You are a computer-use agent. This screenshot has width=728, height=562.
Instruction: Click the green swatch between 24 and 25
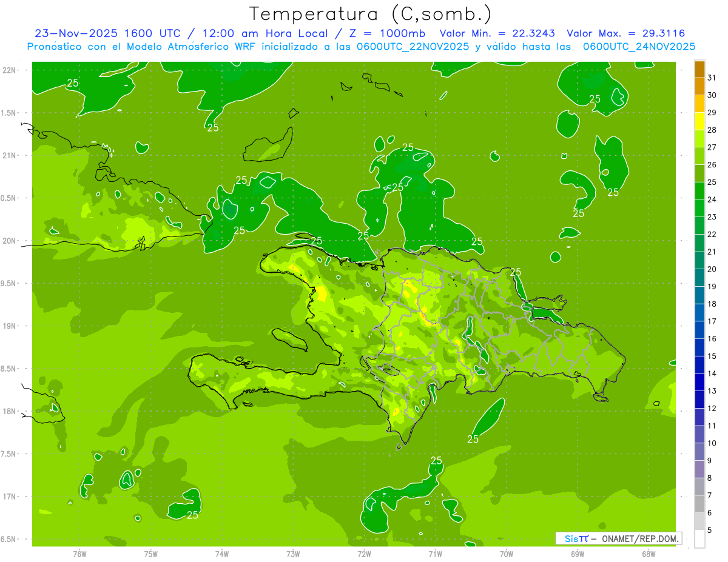(700, 190)
